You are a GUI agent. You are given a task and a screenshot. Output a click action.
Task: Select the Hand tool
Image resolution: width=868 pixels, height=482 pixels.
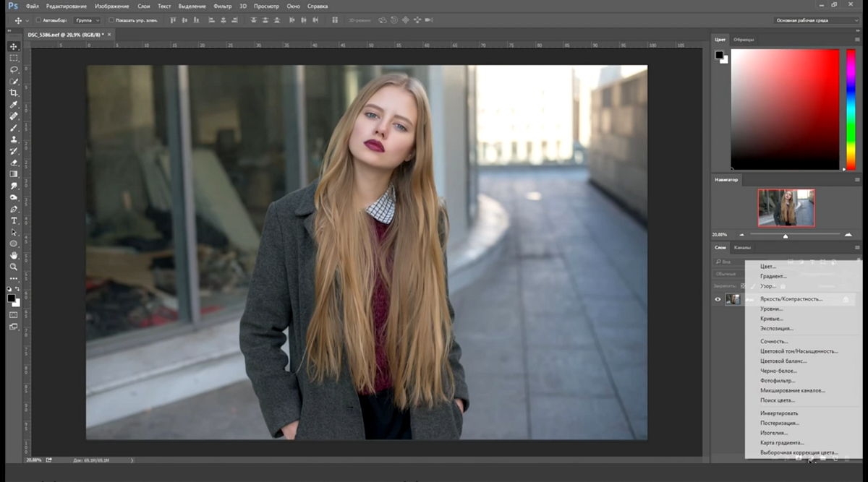pos(14,255)
